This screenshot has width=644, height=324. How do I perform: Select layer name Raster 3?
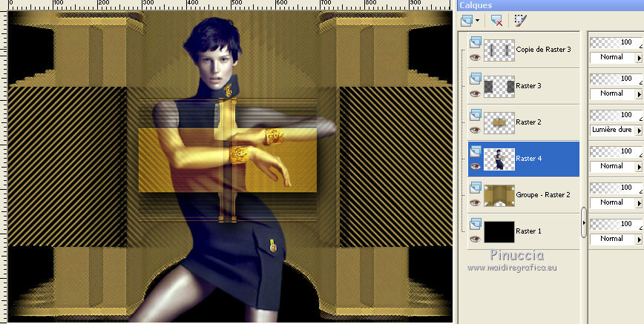pos(528,86)
